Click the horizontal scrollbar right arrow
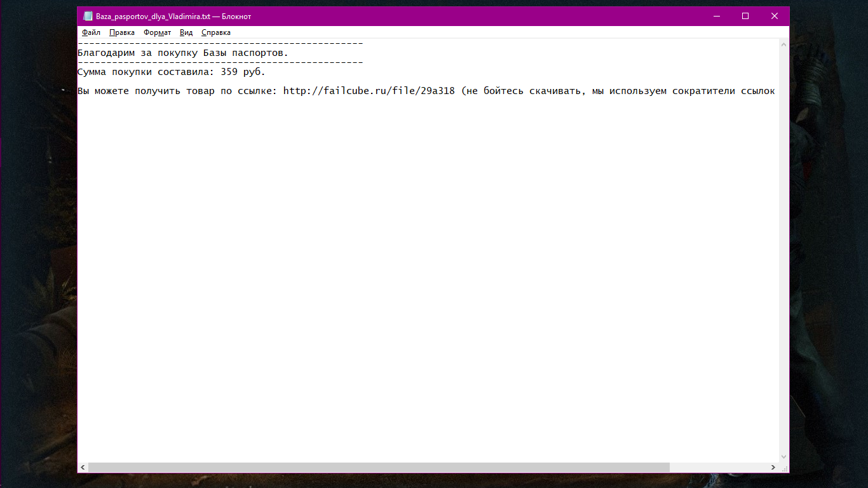Screen dimensions: 868x488 773,467
